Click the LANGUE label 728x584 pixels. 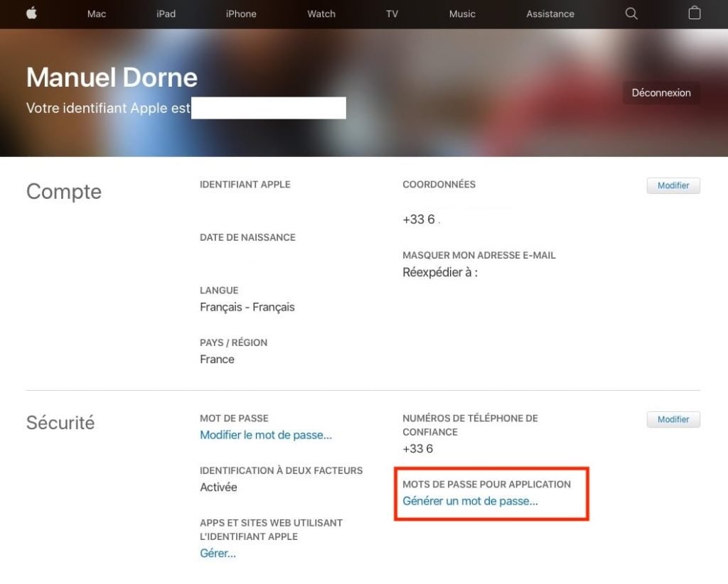[x=219, y=291]
